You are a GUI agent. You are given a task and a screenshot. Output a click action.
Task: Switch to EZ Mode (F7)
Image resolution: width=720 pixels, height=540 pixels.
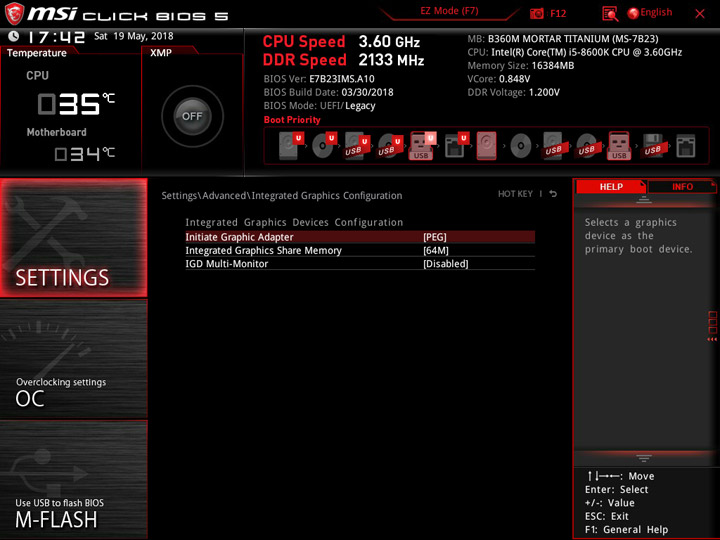coord(449,11)
